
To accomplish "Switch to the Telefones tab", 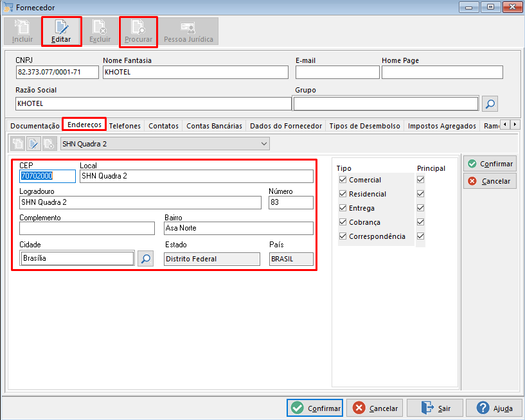I will (x=125, y=126).
